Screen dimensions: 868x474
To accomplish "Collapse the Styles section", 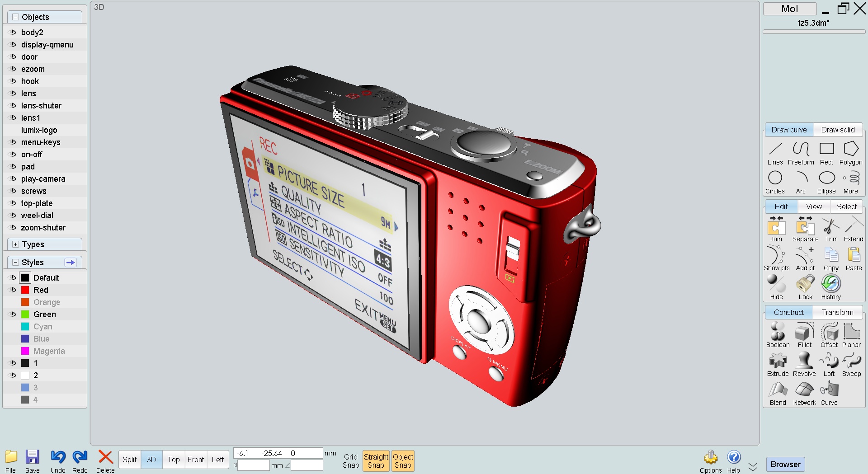I will [x=15, y=262].
